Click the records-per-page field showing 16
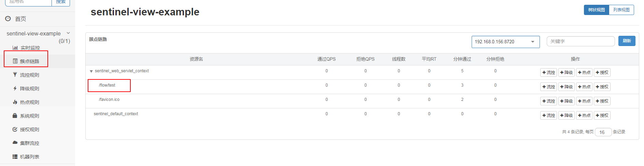Viewport: 644px width, 166px height. point(603,132)
